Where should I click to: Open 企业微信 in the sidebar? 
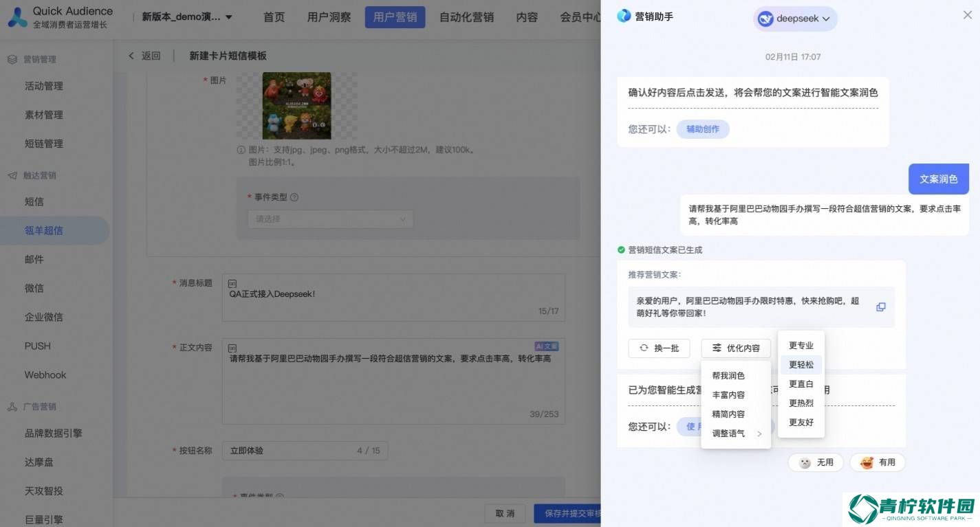click(44, 317)
